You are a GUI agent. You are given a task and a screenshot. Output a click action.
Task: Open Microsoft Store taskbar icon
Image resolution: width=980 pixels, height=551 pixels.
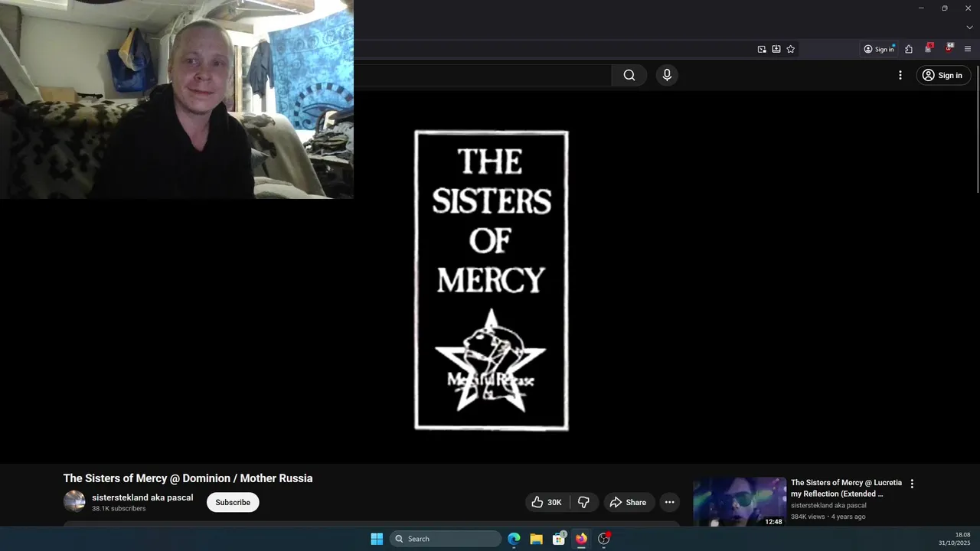click(x=559, y=539)
